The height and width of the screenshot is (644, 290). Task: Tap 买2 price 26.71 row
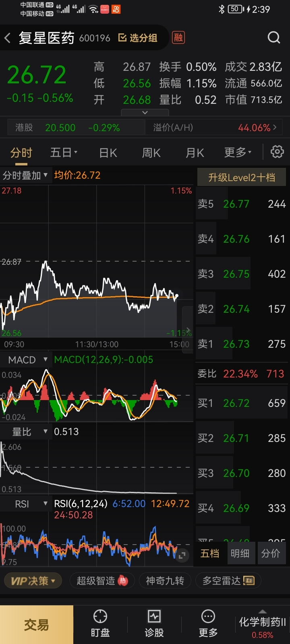tap(242, 438)
